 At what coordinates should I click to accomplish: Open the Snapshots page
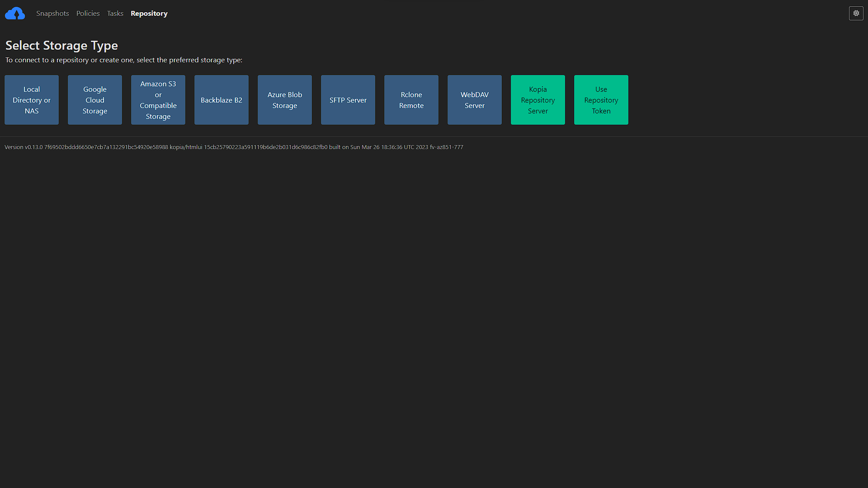coord(52,13)
